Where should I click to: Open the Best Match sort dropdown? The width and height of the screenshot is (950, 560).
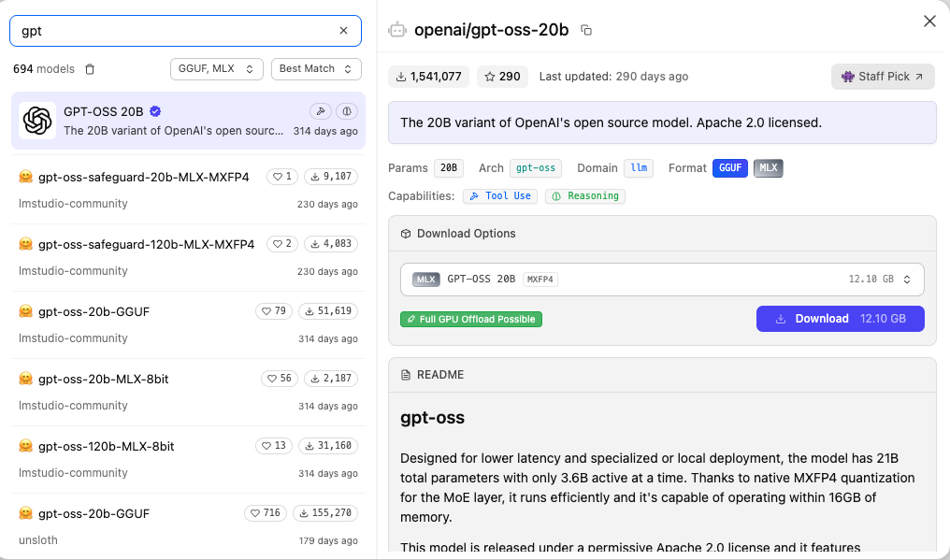pos(316,69)
